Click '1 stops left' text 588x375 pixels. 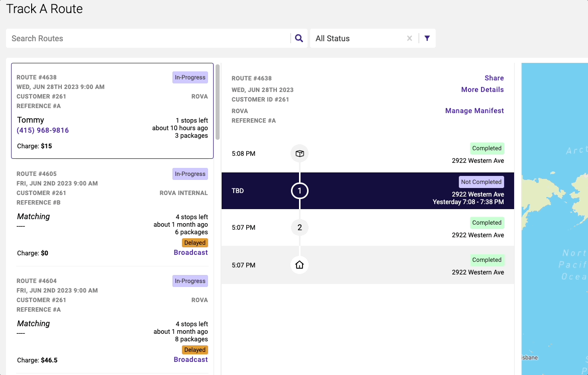coord(191,120)
